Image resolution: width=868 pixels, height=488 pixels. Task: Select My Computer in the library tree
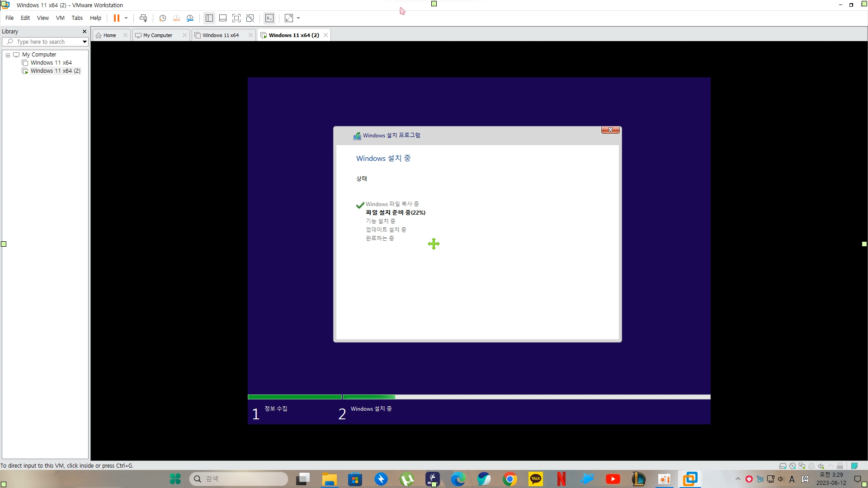tap(39, 55)
